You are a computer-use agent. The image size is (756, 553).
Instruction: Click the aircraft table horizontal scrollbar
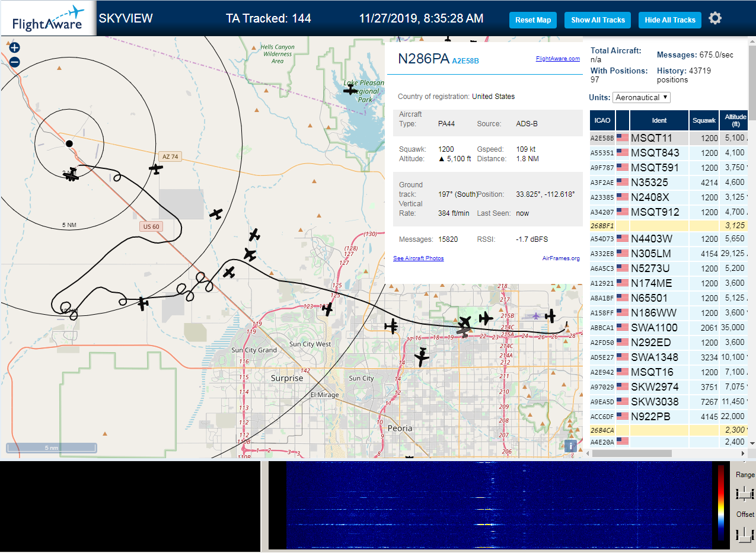tap(631, 453)
